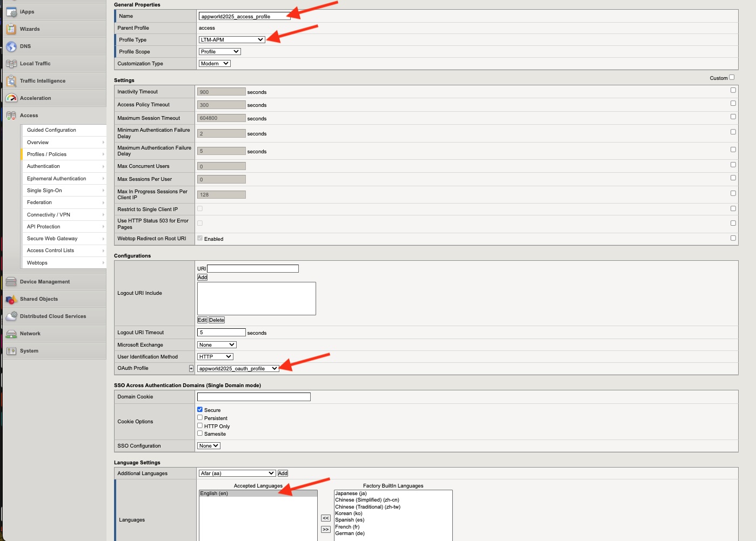This screenshot has width=756, height=541.
Task: Open the OAuth Profile dropdown
Action: [238, 368]
